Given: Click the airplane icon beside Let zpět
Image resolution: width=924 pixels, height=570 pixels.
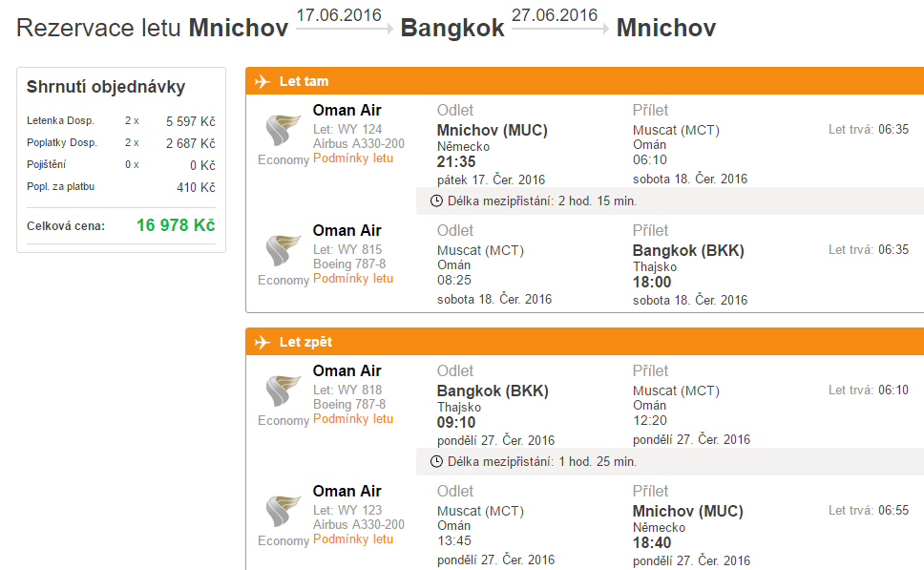Looking at the screenshot, I should [x=262, y=342].
